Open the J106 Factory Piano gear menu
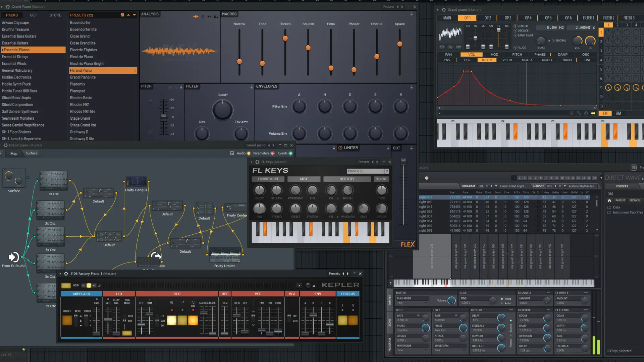 point(66,274)
